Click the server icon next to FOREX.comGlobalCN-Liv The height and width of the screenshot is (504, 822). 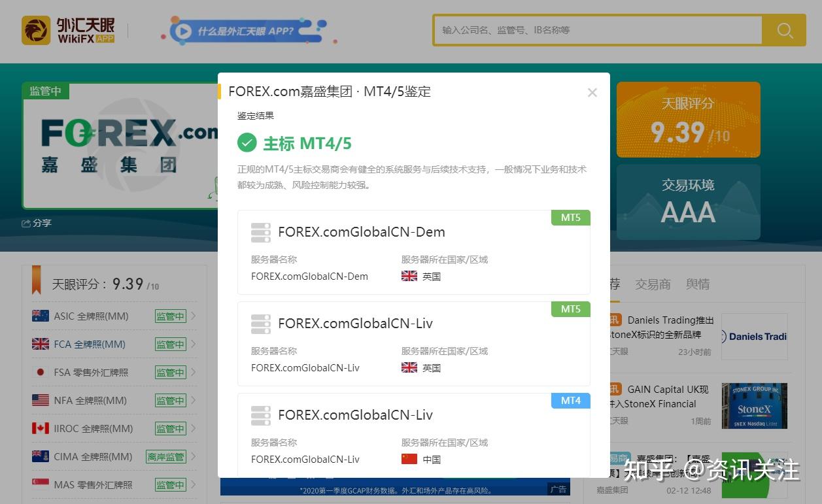click(261, 324)
